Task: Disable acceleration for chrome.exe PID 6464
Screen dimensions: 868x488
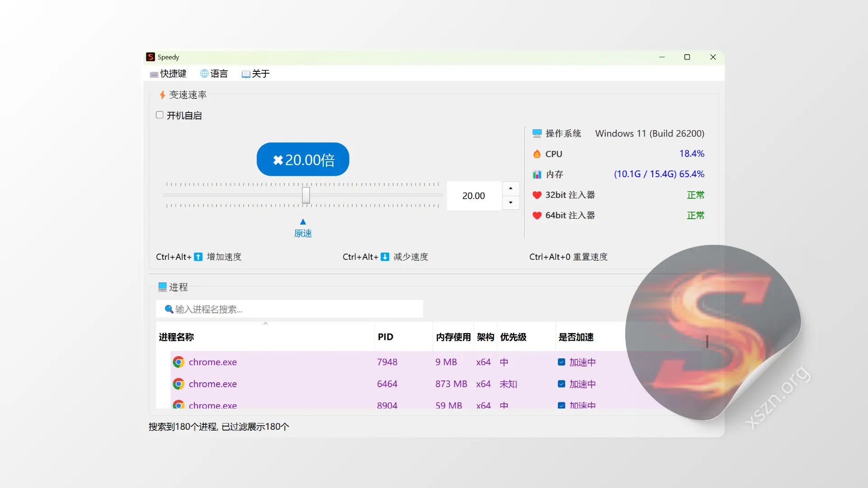Action: click(x=562, y=384)
